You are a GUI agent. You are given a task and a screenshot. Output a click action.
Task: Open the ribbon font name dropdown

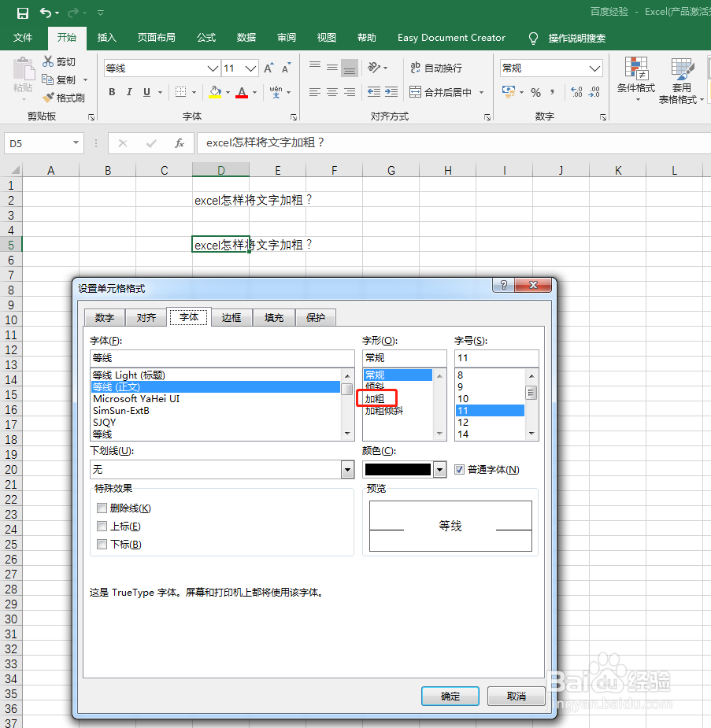(213, 68)
